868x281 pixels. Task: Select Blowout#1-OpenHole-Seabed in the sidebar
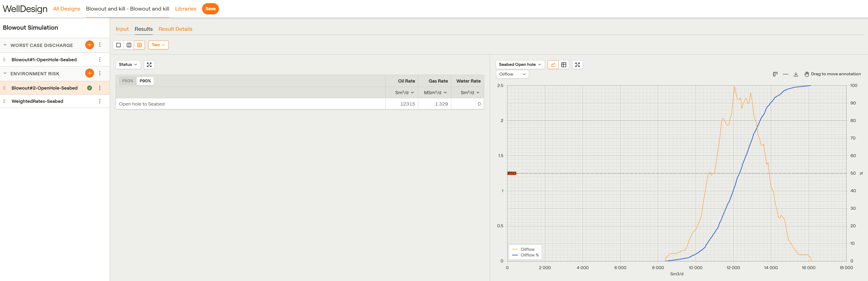point(44,60)
